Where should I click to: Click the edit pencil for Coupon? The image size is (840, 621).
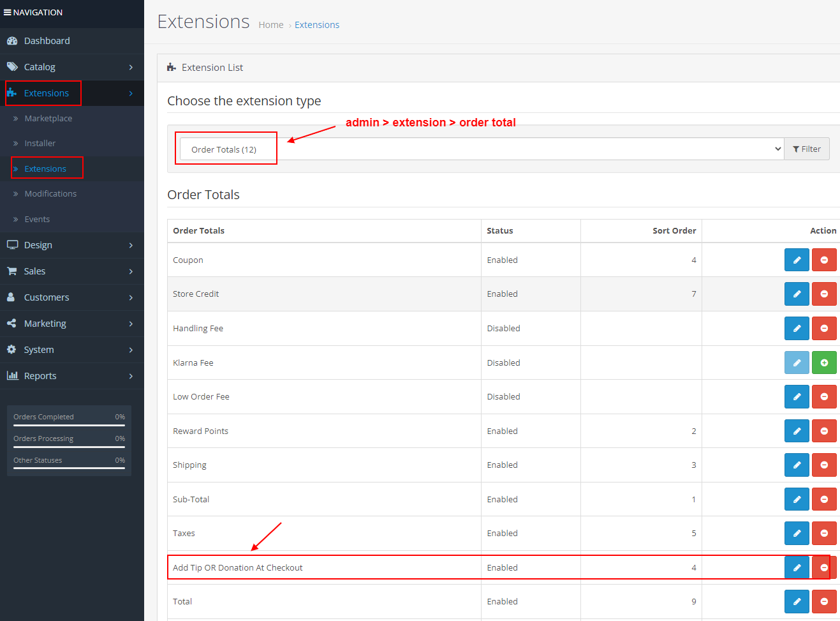click(x=796, y=260)
